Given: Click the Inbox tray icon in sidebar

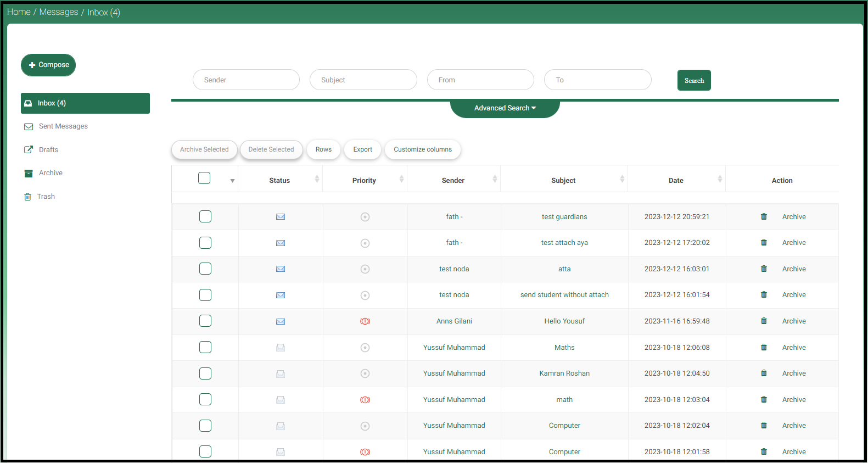Looking at the screenshot, I should (28, 103).
